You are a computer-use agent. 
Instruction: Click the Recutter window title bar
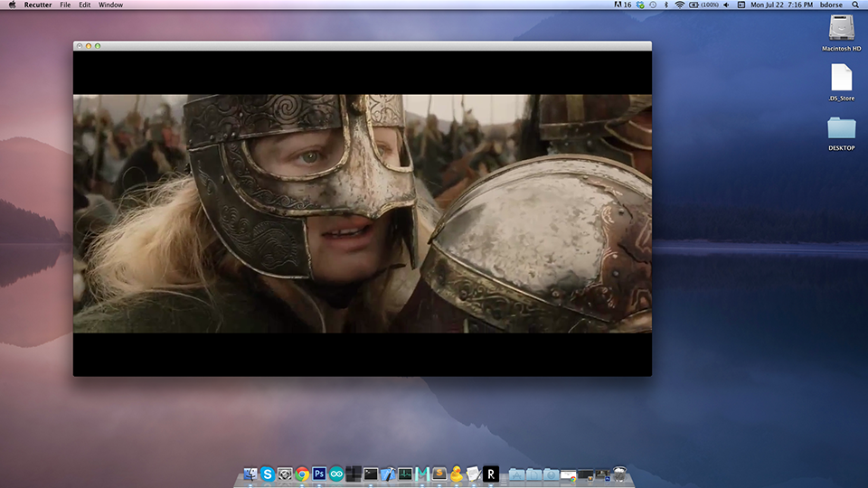(362, 46)
